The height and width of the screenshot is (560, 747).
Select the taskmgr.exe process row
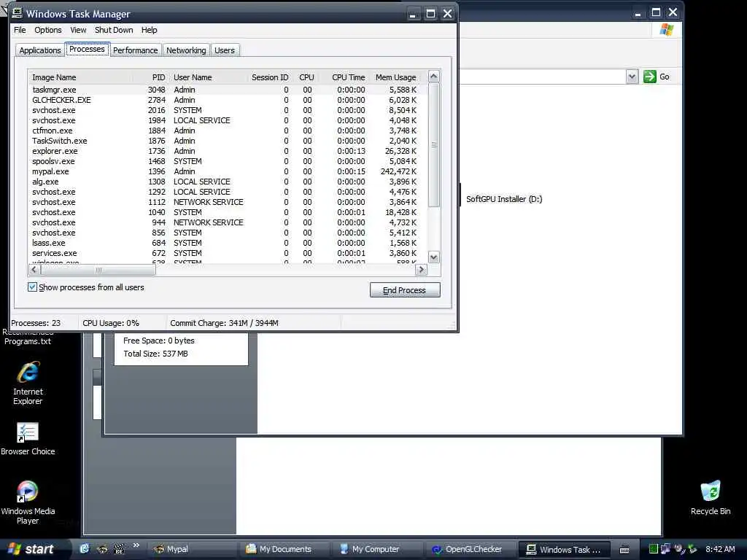[x=227, y=90]
